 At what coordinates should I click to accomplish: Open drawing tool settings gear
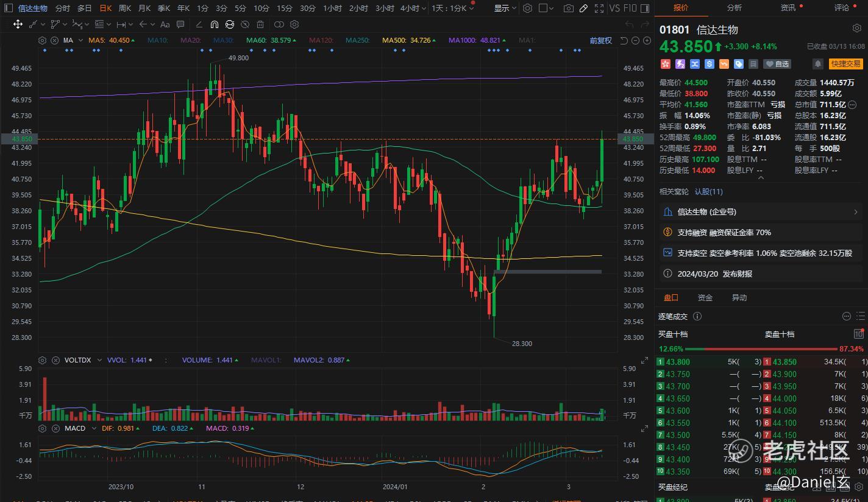[294, 24]
